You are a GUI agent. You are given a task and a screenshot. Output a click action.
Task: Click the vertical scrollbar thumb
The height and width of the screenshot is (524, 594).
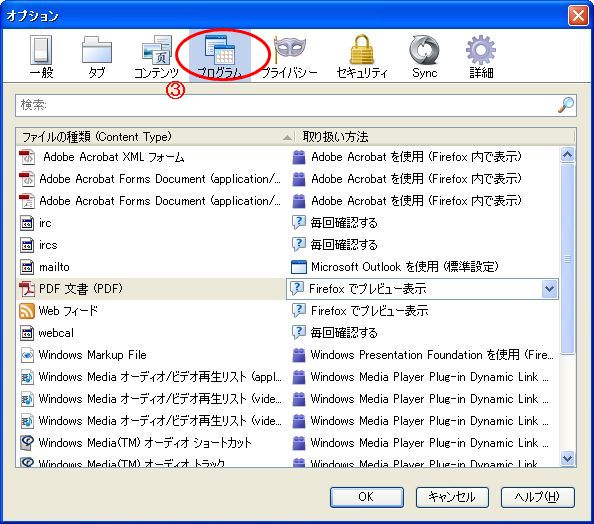(567, 259)
